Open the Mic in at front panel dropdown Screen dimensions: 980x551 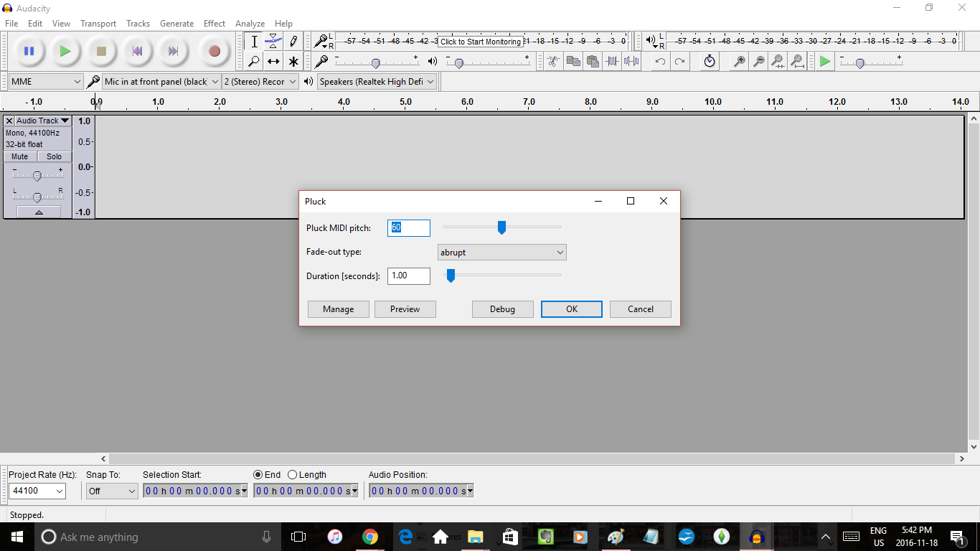161,82
